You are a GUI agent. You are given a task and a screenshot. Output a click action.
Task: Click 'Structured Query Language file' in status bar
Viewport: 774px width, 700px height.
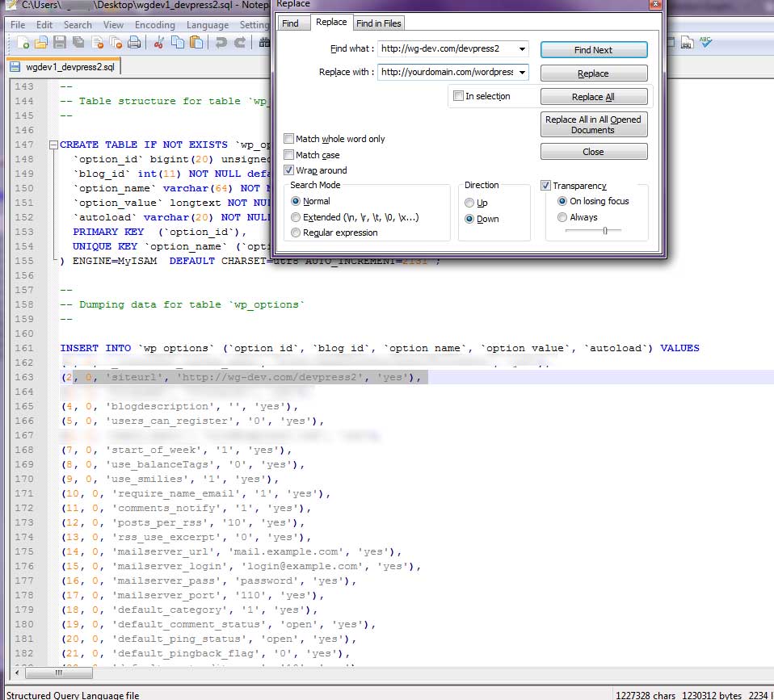pos(73,694)
